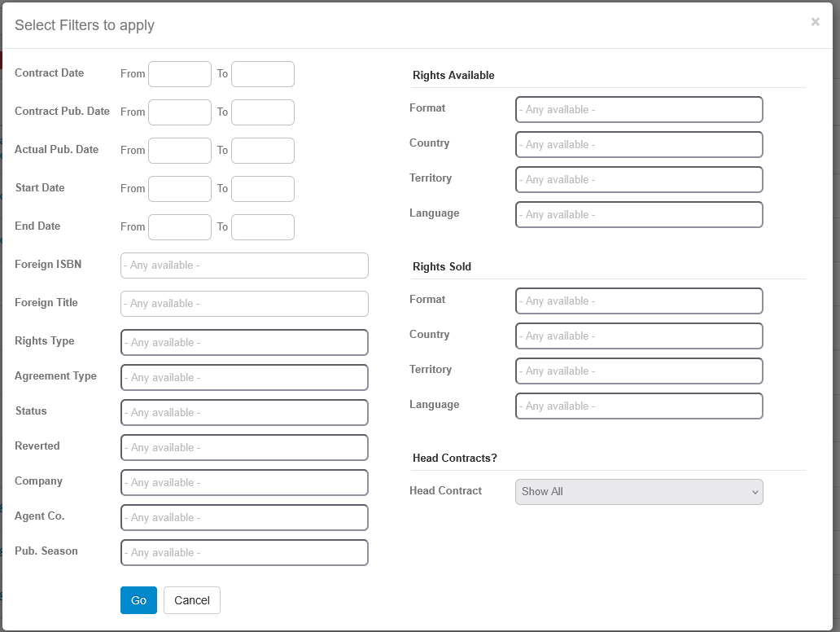Open Rights Sold Language selector
The image size is (840, 632).
639,406
